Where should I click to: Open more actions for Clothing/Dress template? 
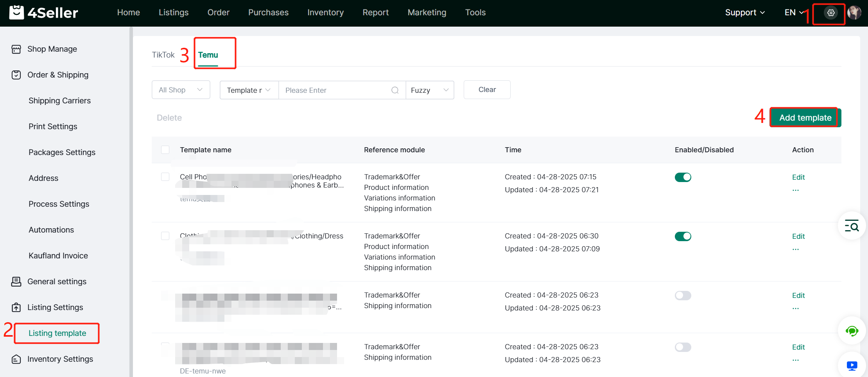pyautogui.click(x=796, y=249)
